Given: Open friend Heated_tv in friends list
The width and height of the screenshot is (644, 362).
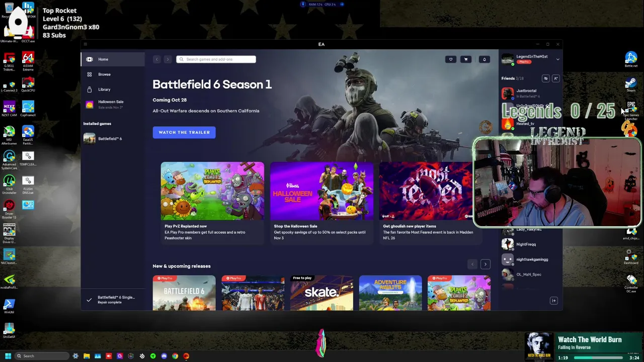Looking at the screenshot, I should [x=530, y=124].
